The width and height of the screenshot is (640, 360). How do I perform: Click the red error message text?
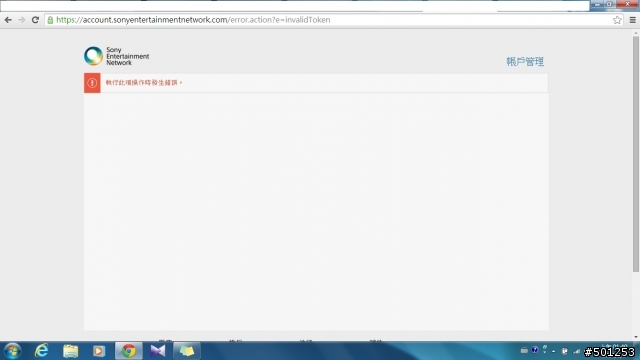pyautogui.click(x=144, y=83)
